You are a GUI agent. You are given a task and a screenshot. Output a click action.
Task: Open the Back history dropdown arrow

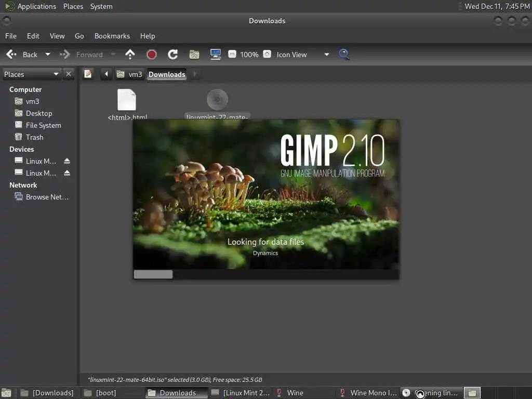pos(48,54)
